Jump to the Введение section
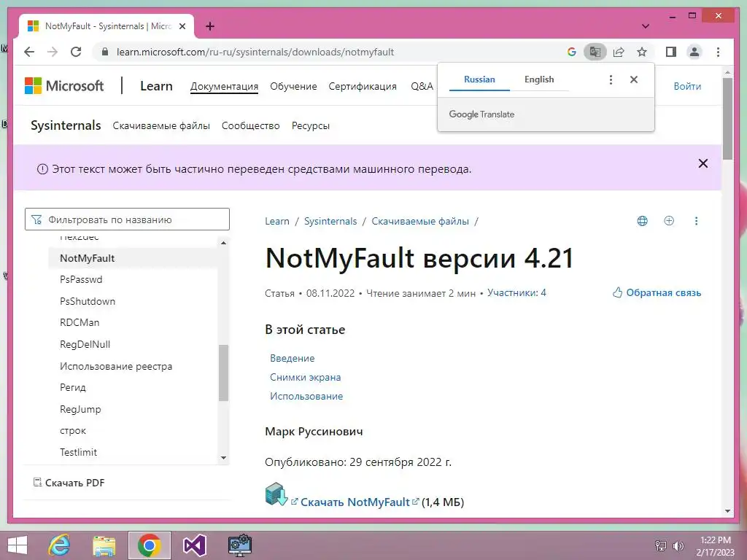 (292, 358)
